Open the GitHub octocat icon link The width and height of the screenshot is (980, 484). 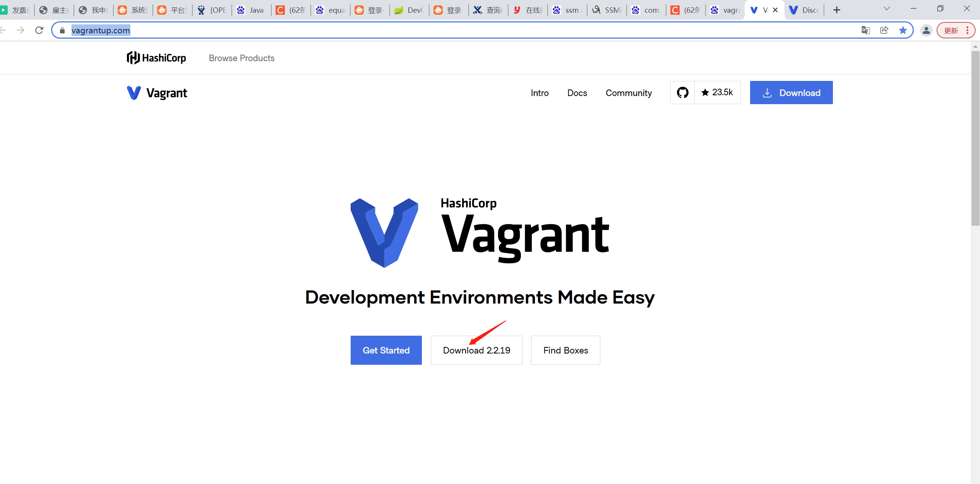[x=682, y=93]
